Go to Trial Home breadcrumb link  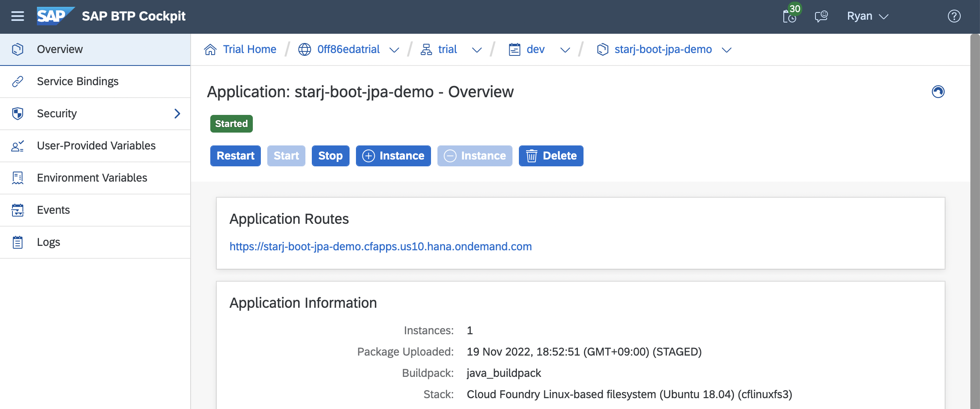pos(250,49)
